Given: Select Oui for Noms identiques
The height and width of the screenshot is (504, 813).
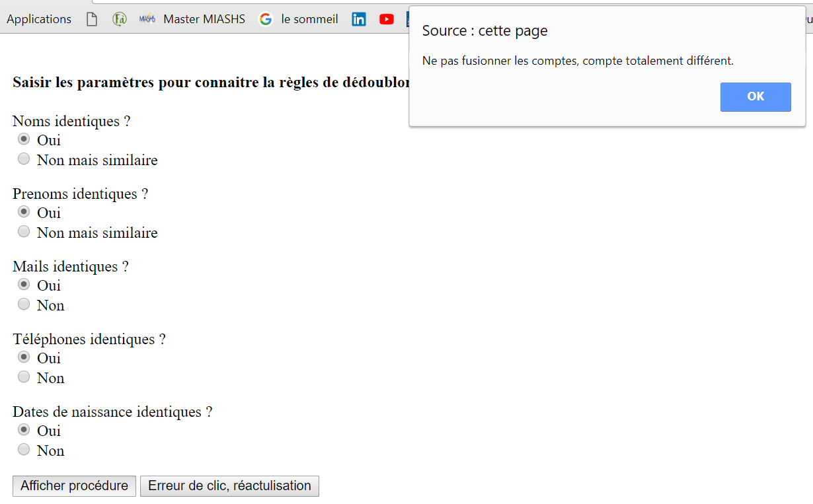Looking at the screenshot, I should pyautogui.click(x=24, y=139).
